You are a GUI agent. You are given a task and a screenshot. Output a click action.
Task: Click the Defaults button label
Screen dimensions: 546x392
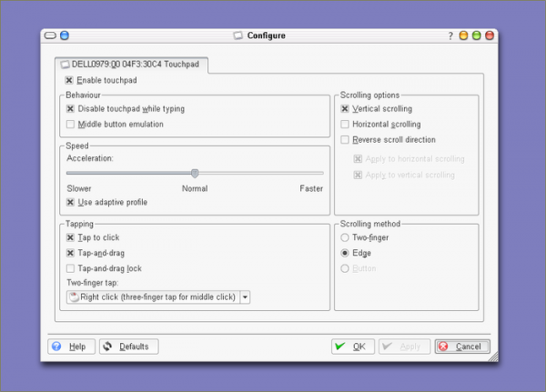134,347
